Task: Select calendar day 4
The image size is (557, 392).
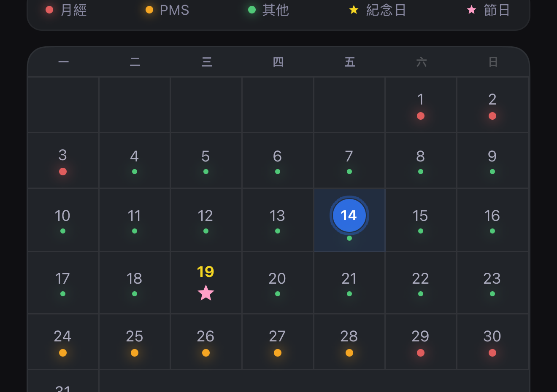Action: click(x=134, y=160)
